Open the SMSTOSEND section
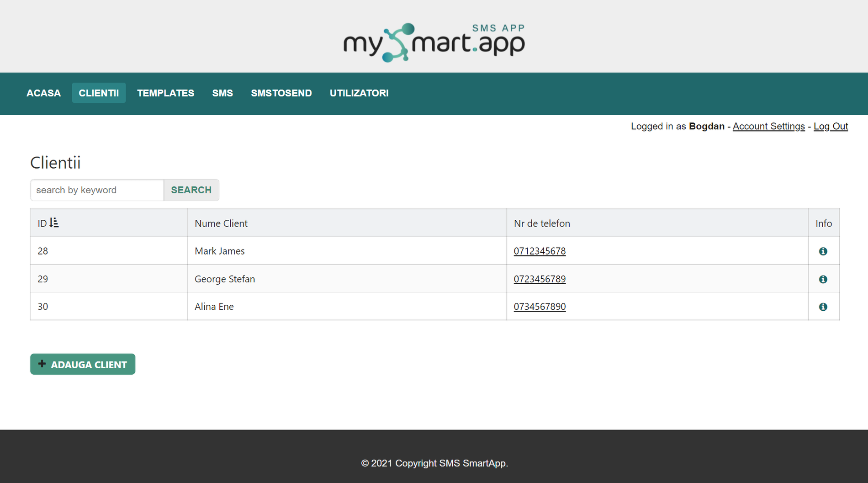Viewport: 868px width, 483px height. (x=281, y=93)
